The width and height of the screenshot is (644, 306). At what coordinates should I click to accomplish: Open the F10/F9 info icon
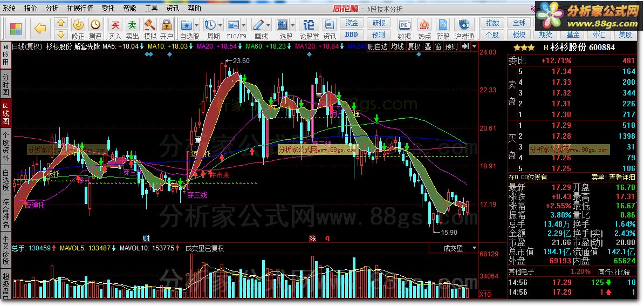tap(234, 25)
